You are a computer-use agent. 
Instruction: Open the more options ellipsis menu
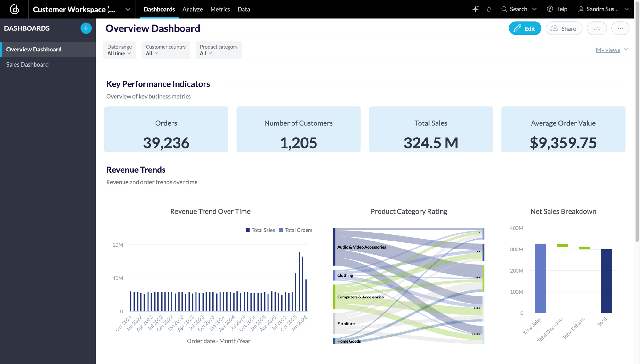tap(620, 28)
